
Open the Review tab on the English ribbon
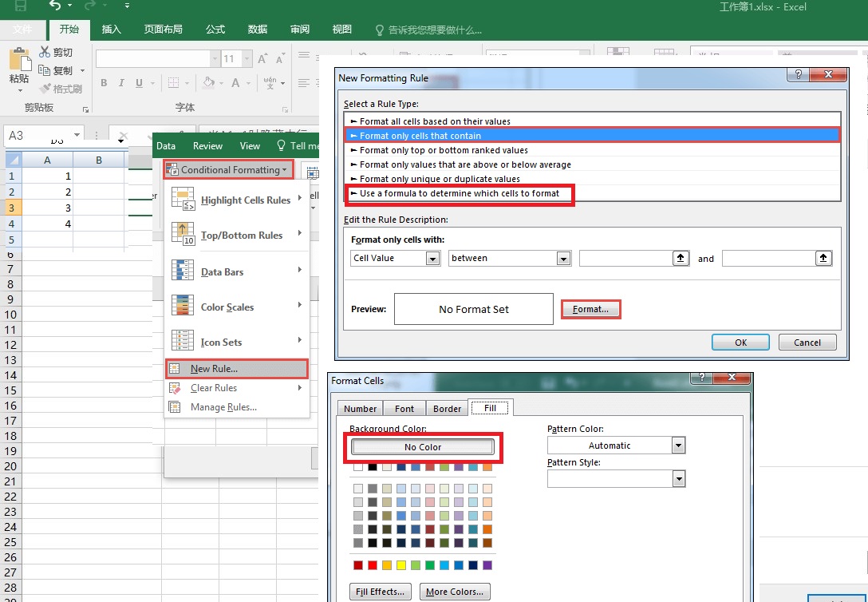(207, 145)
